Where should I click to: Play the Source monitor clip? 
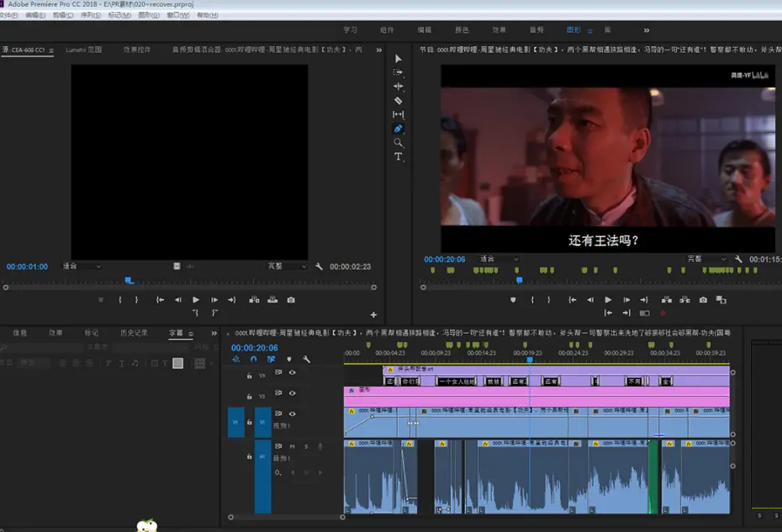click(x=195, y=300)
